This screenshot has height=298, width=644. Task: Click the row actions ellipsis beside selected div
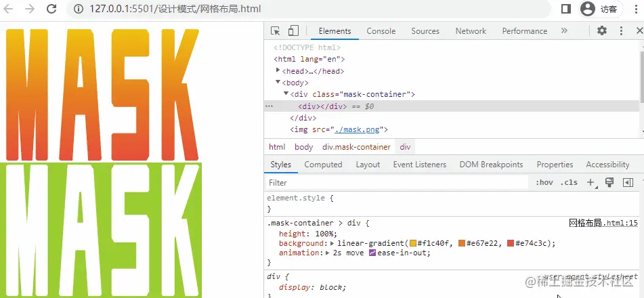point(269,106)
